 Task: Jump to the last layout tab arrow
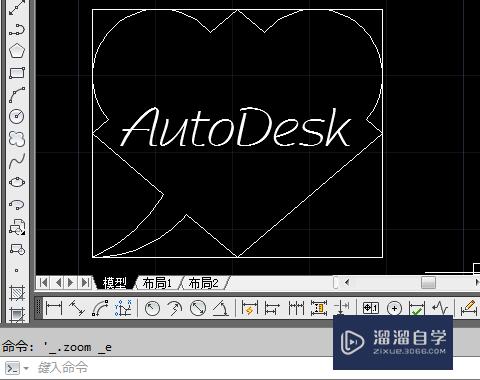(86, 283)
